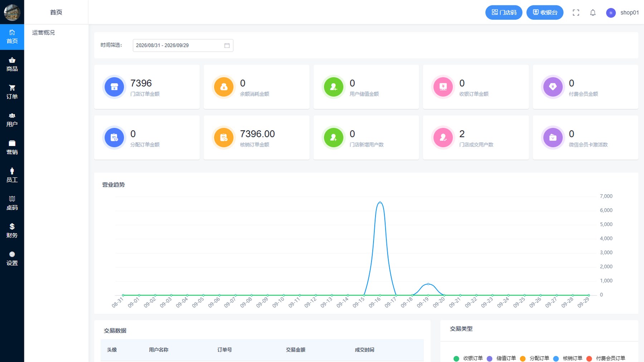Click the 门店新增用户数 green icon
Screen dimensions: 644x362
point(333,138)
